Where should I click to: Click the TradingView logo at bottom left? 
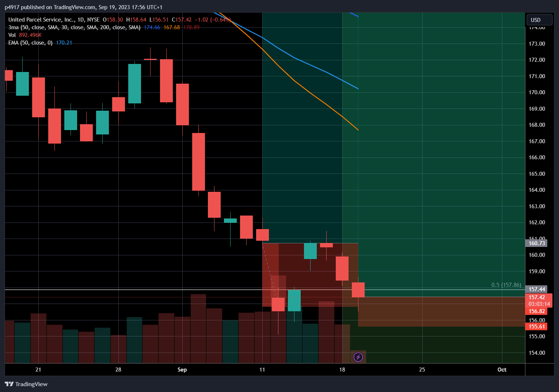click(26, 384)
